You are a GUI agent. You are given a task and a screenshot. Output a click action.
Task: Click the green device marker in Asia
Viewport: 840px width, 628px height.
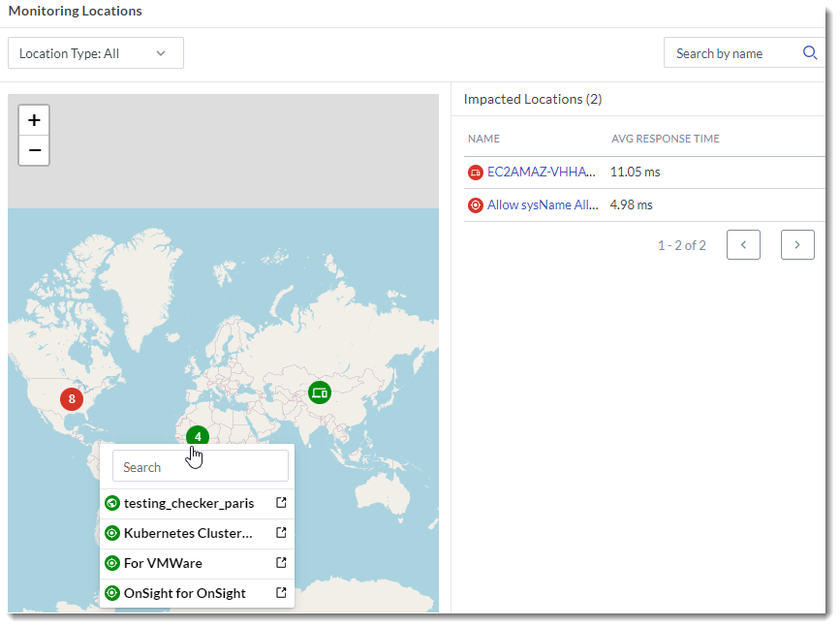tap(320, 392)
